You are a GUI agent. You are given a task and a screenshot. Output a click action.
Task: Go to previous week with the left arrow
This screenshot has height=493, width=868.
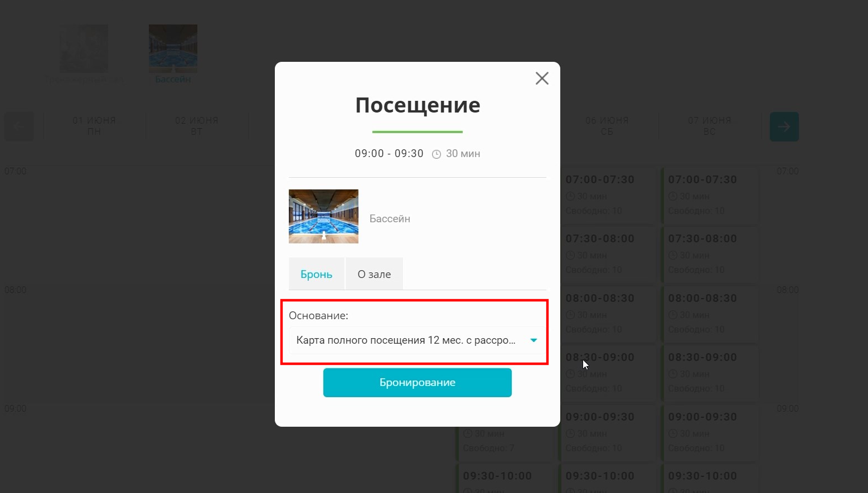[19, 126]
